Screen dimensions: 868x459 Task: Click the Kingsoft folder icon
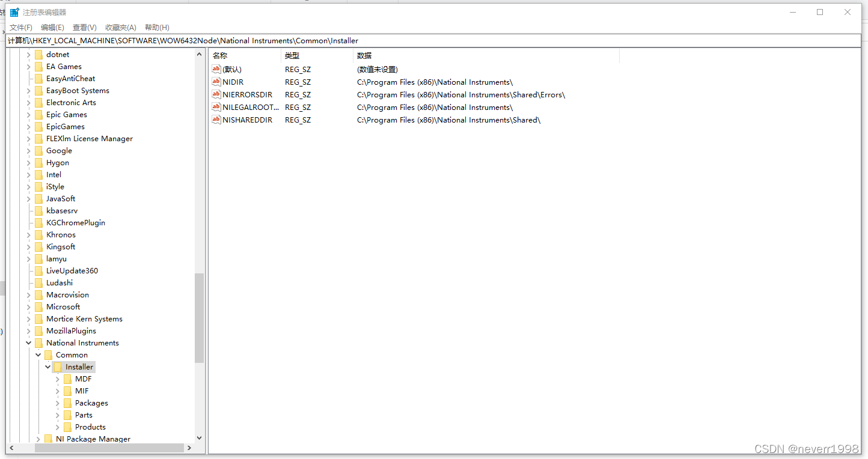39,247
